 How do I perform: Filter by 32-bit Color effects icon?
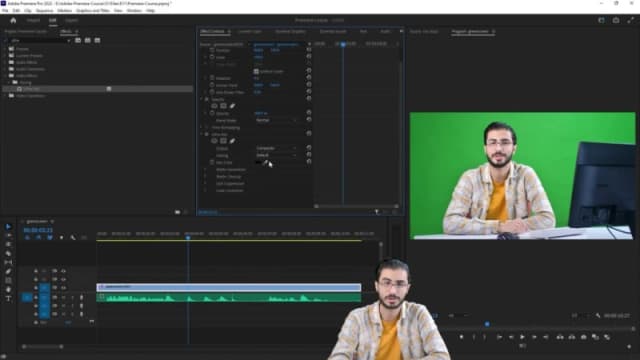click(x=87, y=40)
